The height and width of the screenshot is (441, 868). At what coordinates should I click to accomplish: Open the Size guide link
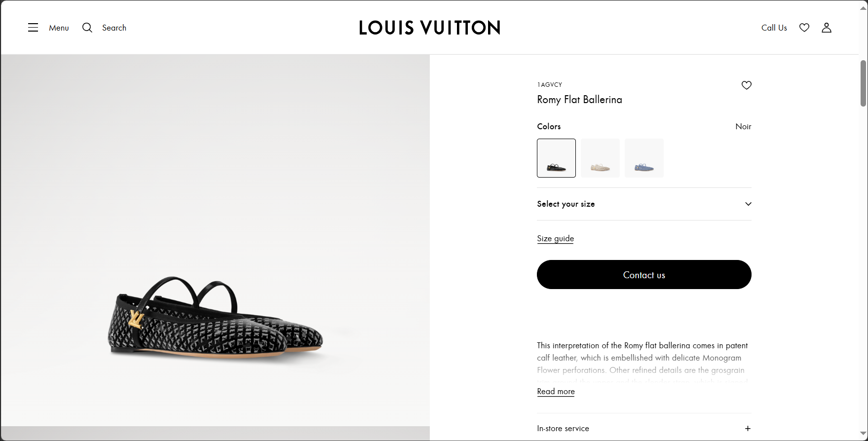coord(555,239)
